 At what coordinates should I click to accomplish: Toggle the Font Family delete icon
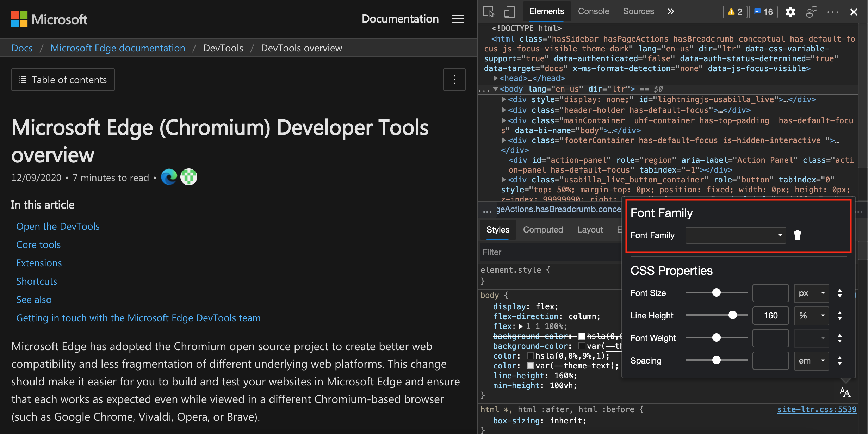tap(798, 235)
